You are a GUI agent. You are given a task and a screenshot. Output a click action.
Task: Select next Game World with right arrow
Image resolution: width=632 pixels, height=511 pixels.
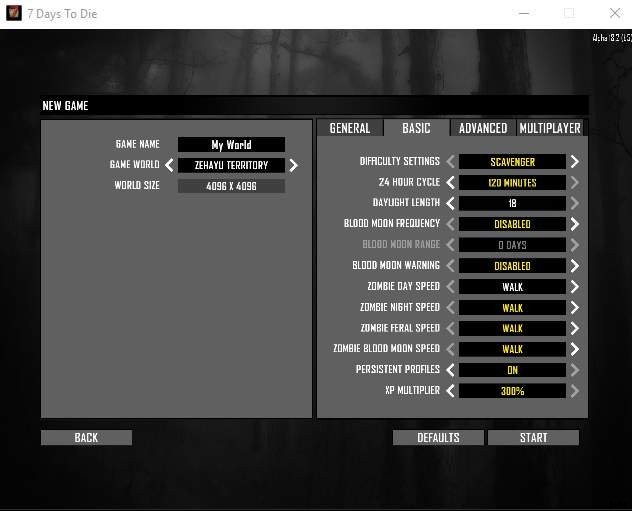coord(293,165)
